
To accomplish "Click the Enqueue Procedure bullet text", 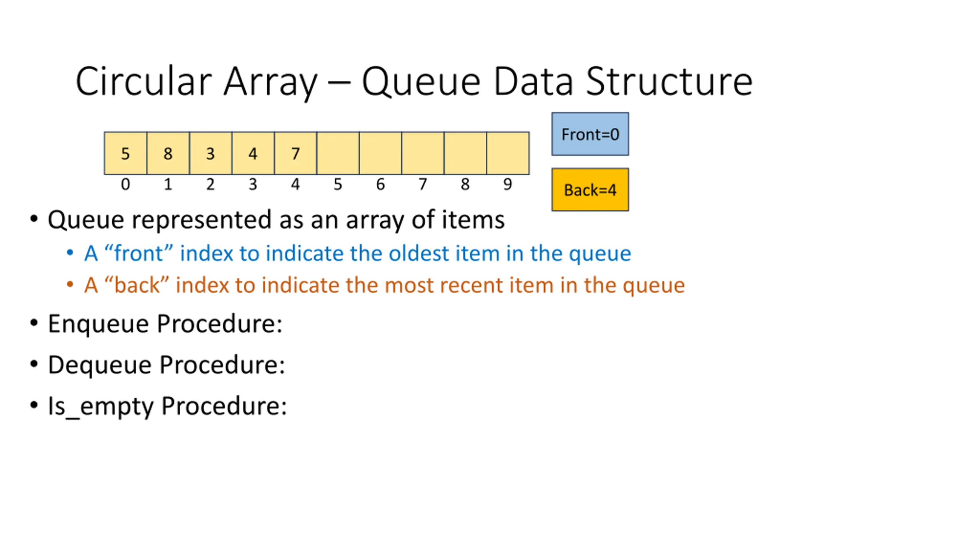I will coord(165,324).
